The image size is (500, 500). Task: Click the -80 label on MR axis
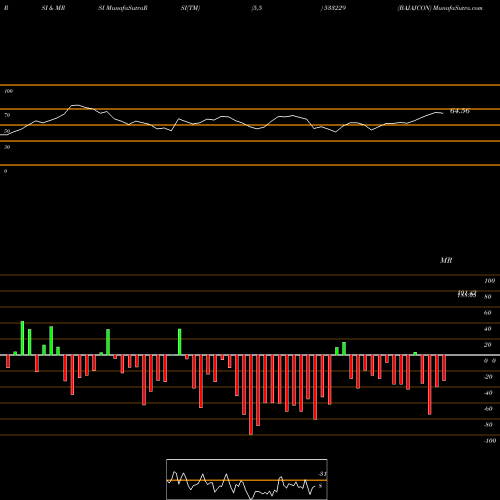point(488,425)
